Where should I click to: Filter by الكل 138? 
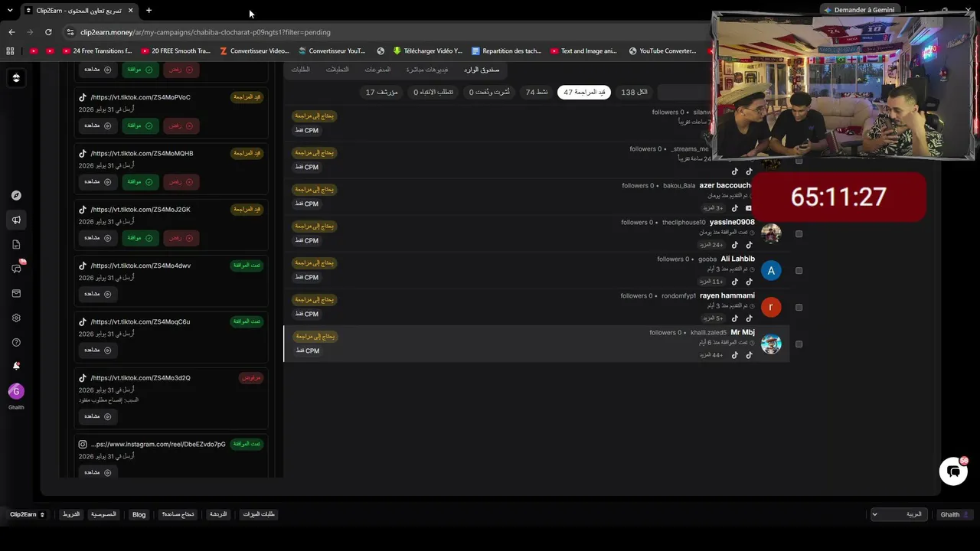pos(634,93)
